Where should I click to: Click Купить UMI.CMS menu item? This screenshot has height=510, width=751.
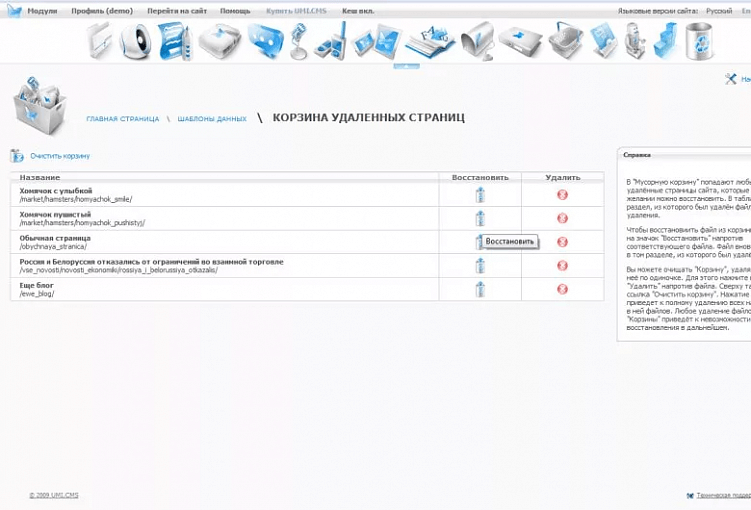pyautogui.click(x=296, y=11)
